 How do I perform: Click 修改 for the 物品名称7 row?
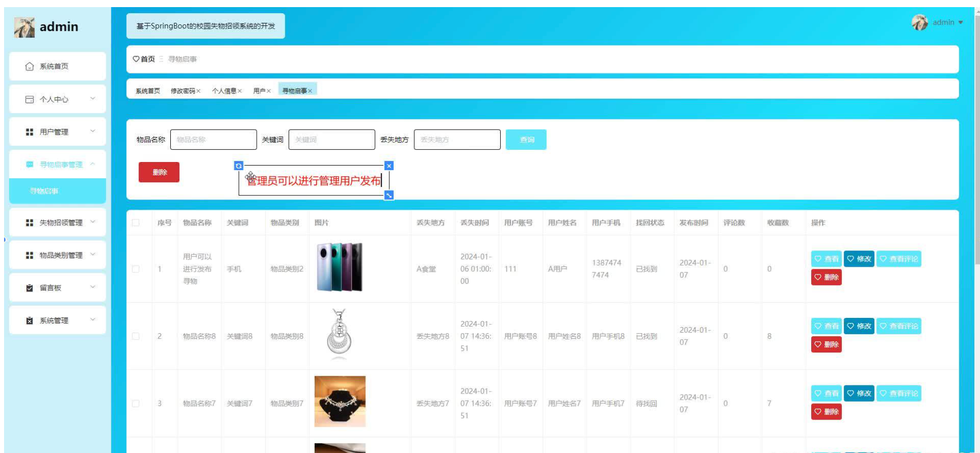[x=859, y=393]
